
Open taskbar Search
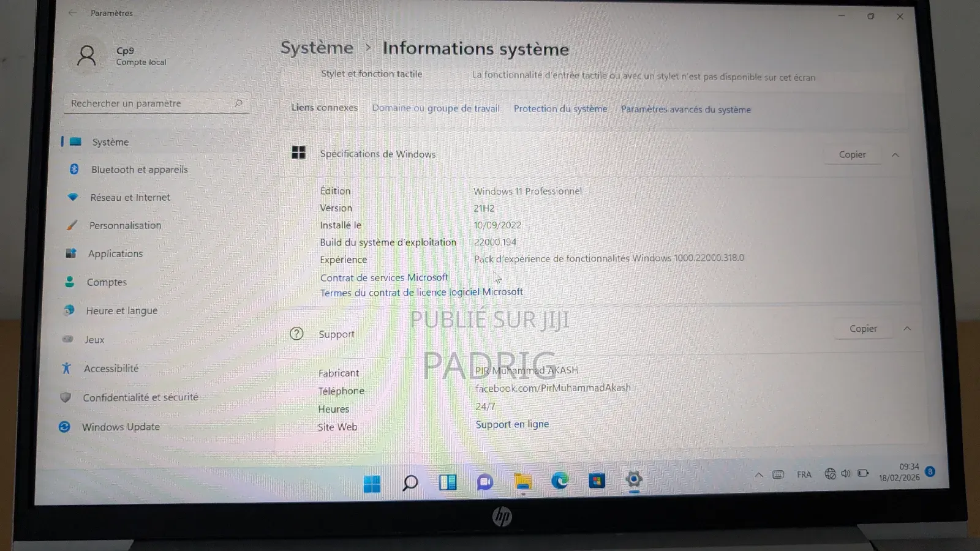(x=409, y=483)
